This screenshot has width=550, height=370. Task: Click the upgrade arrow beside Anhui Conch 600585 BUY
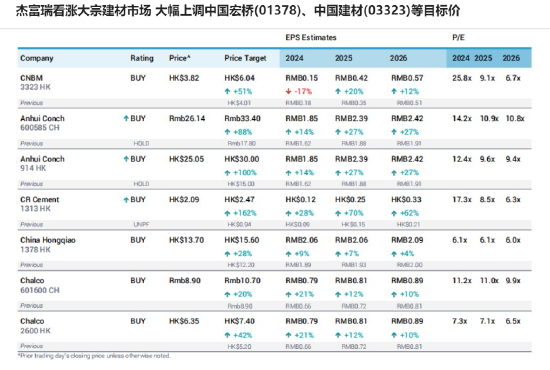126,119
